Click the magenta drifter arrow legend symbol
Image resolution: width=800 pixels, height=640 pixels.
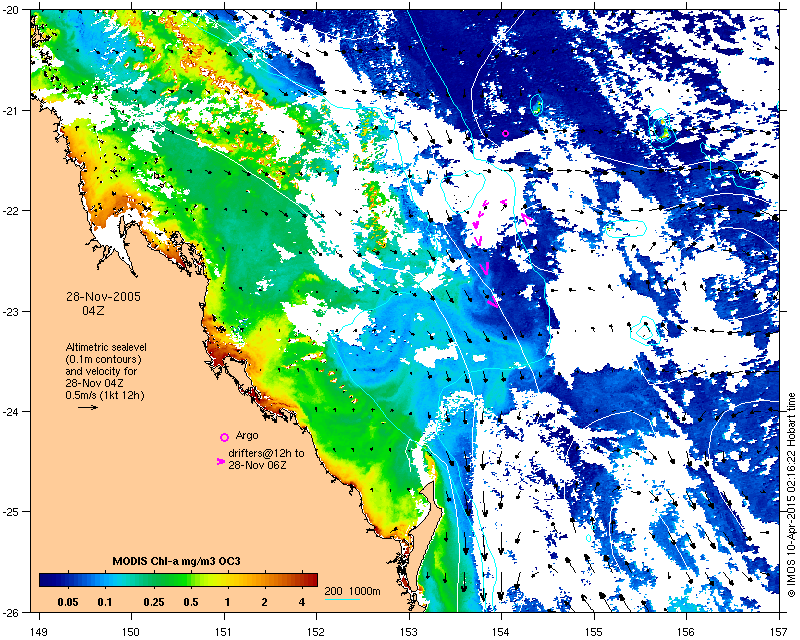click(x=220, y=461)
